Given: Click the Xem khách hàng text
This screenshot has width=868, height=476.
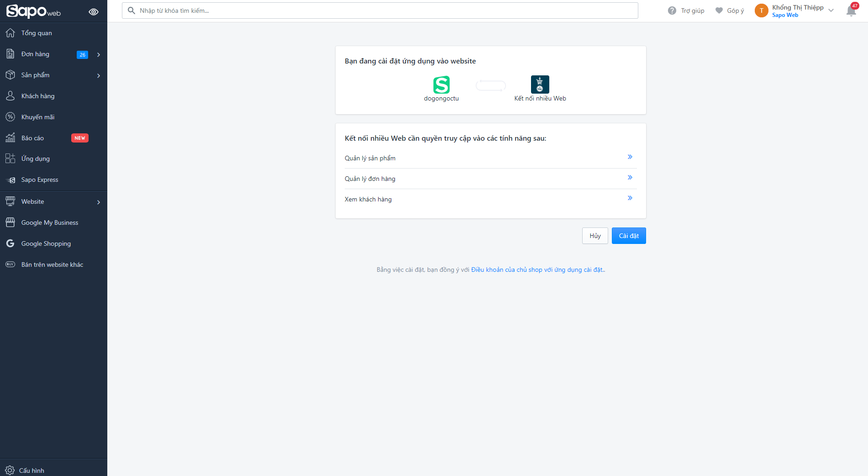Looking at the screenshot, I should [368, 199].
